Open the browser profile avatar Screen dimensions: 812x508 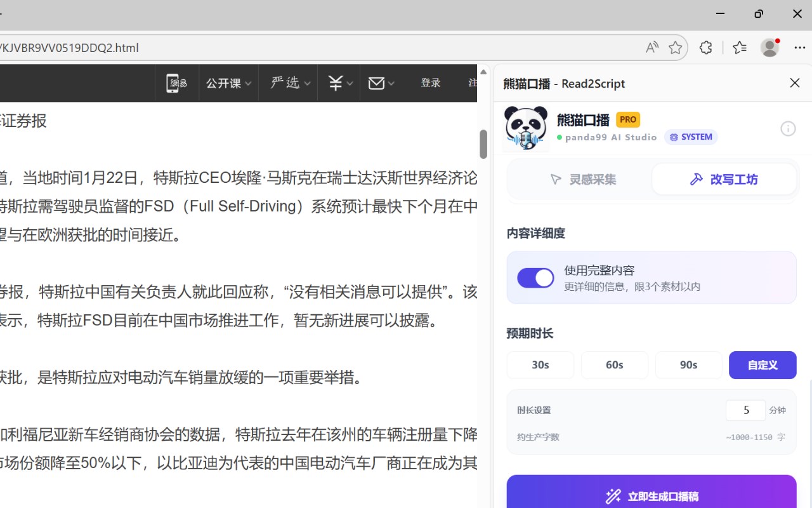770,48
